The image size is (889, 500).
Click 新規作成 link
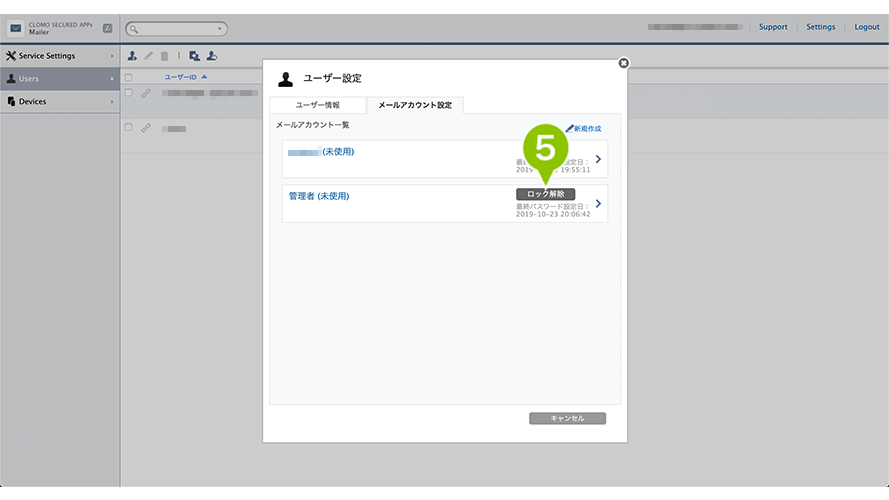(587, 129)
